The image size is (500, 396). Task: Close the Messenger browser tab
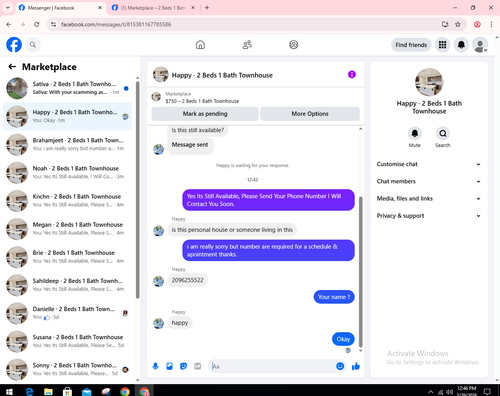(x=100, y=8)
